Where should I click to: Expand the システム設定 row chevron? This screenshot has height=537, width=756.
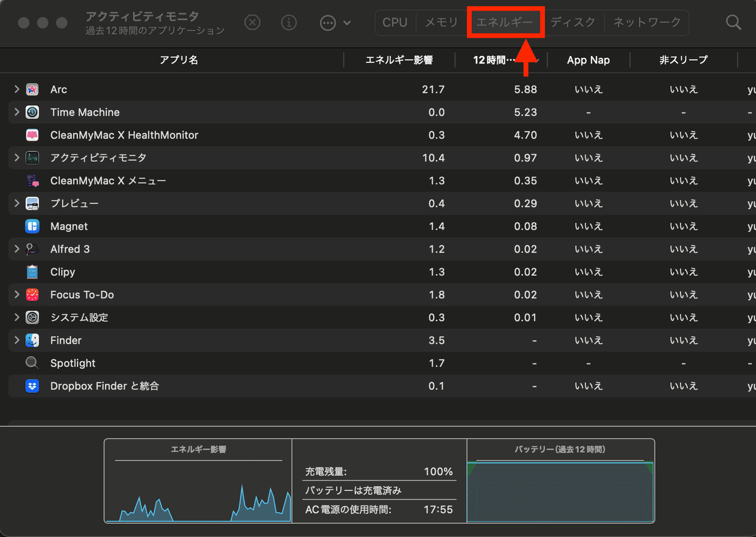tap(17, 317)
